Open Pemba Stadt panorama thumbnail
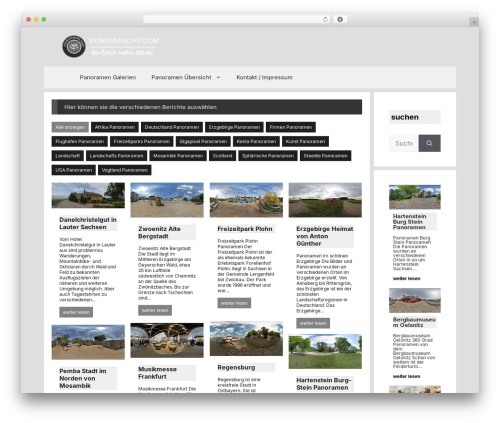500x423 pixels. coord(88,342)
